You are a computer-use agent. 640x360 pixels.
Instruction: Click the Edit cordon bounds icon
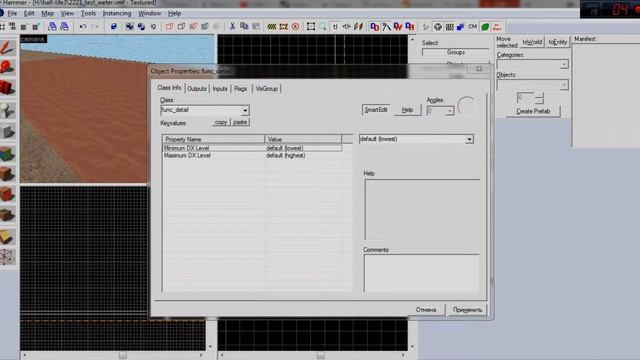283,27
